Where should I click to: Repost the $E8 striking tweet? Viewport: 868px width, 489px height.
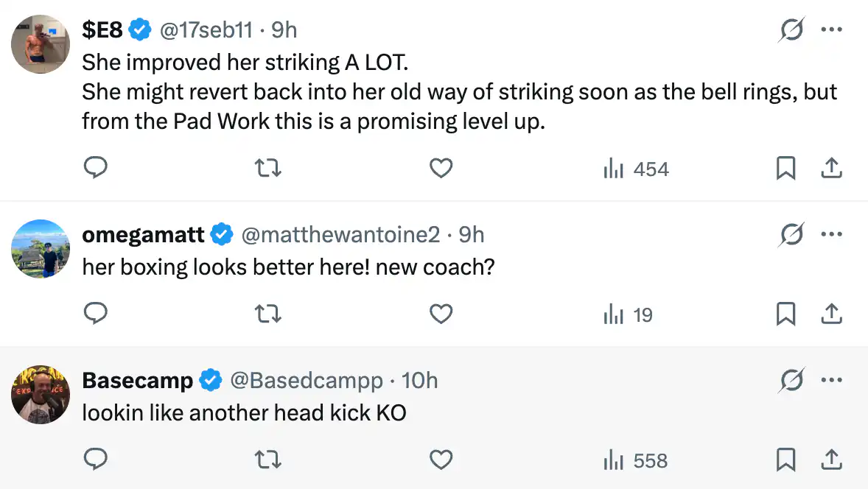(x=268, y=169)
